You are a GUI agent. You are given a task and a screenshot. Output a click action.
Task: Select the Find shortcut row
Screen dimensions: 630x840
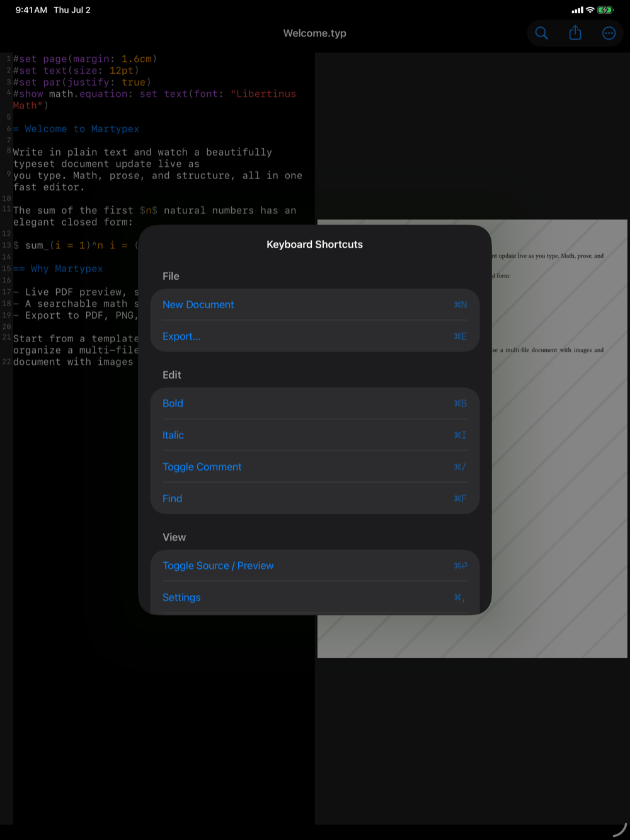point(315,498)
